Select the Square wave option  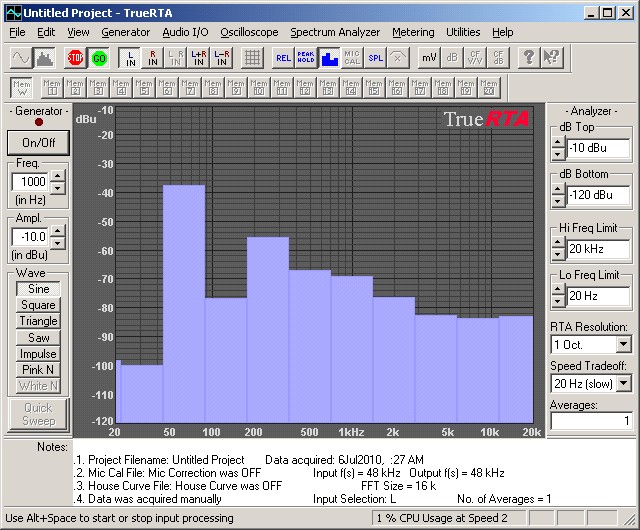click(38, 305)
